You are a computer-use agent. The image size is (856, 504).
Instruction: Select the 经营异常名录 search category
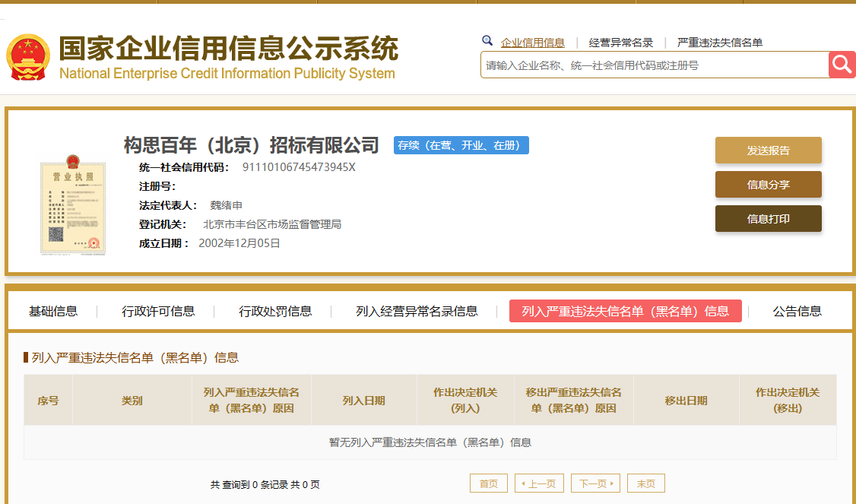[x=621, y=43]
